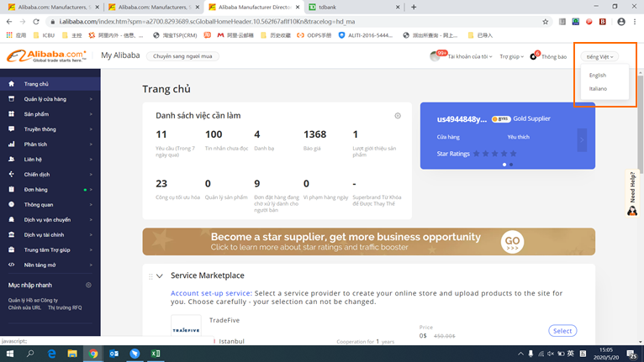The width and height of the screenshot is (644, 362).
Task: Open Thị trường RFQ quick link
Action: coord(65,307)
